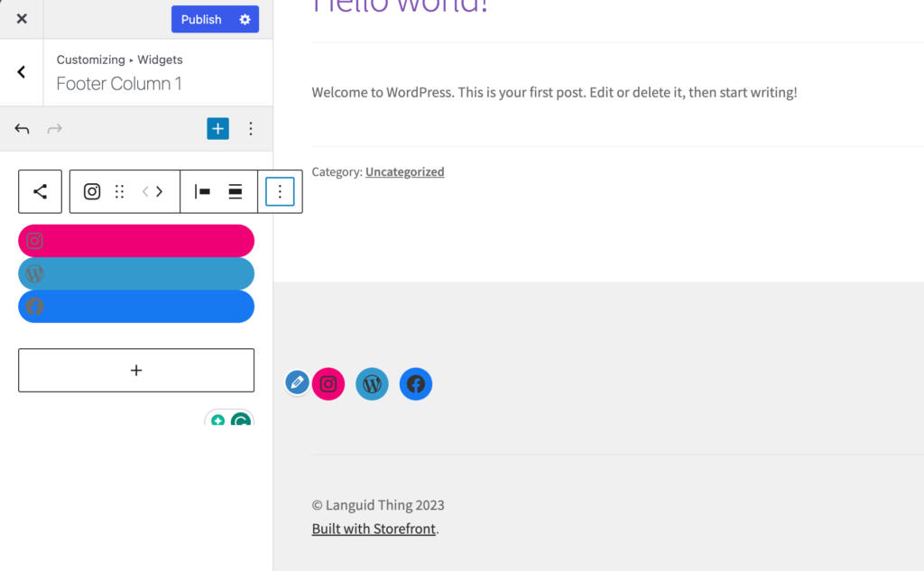
Task: Click the Hello world! post title
Action: tap(400, 6)
